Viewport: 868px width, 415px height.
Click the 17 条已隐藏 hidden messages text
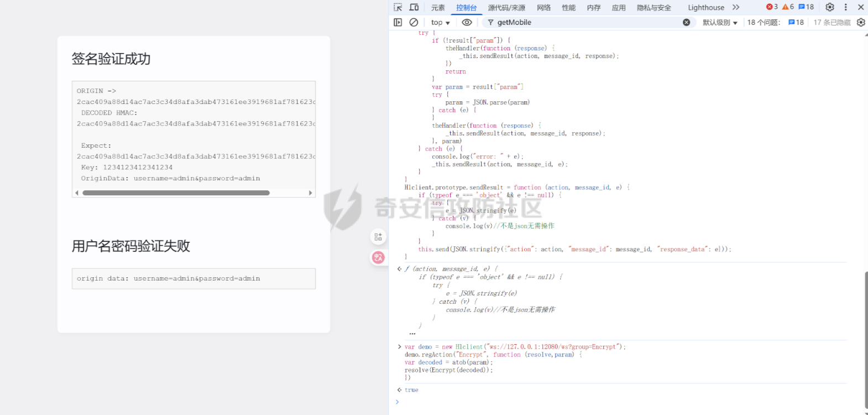tap(832, 22)
